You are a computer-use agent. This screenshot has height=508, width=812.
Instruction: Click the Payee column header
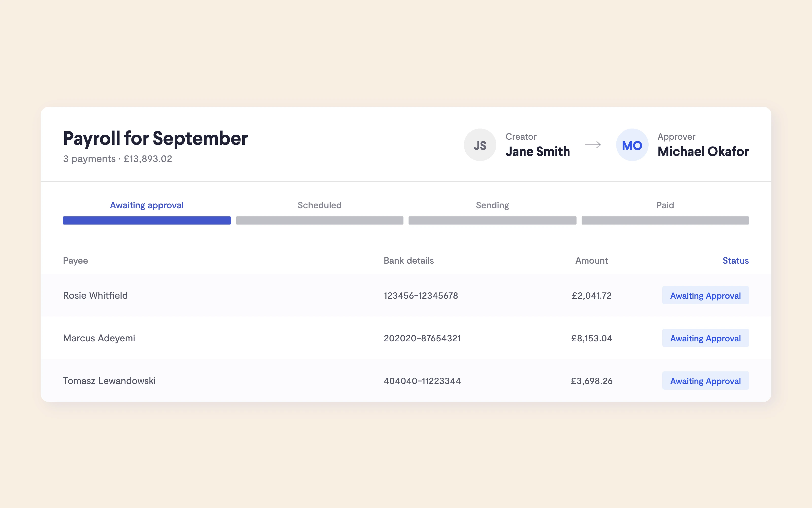point(76,261)
